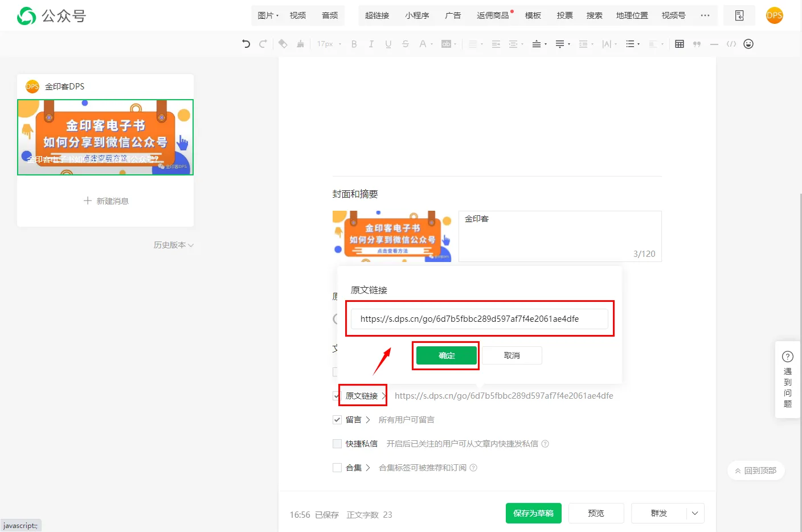Open the font color picker

pyautogui.click(x=425, y=44)
